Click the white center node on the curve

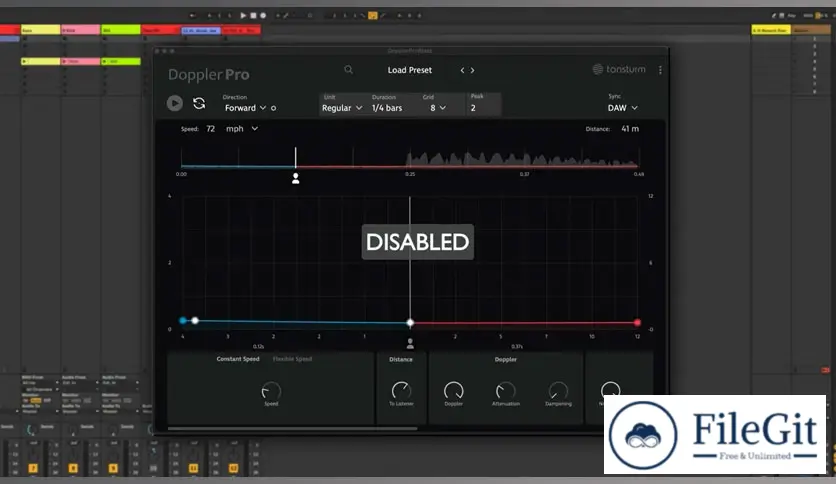pos(410,322)
